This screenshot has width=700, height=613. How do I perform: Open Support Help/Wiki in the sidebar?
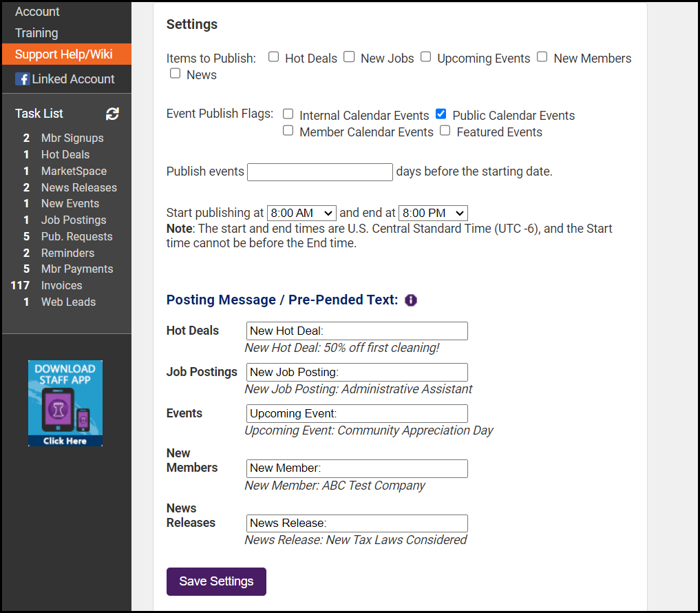64,54
